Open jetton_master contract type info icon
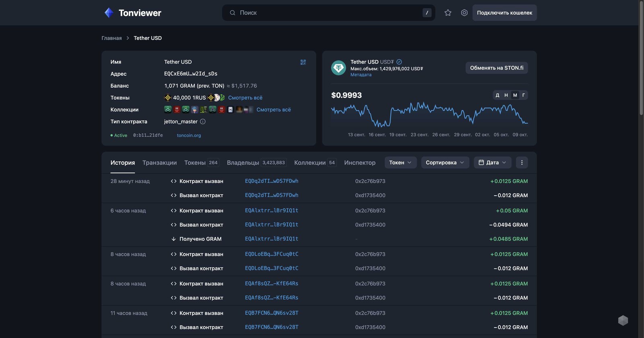Viewport: 644px width, 338px height. point(203,122)
